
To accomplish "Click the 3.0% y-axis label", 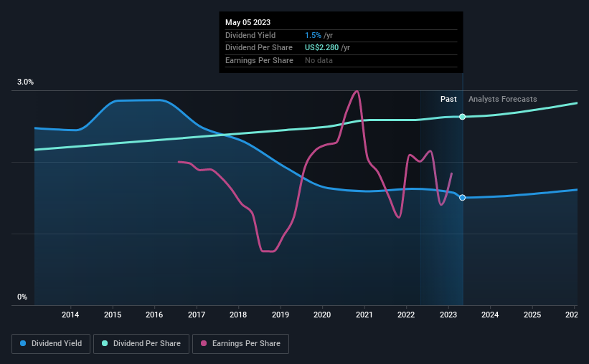I will point(25,82).
